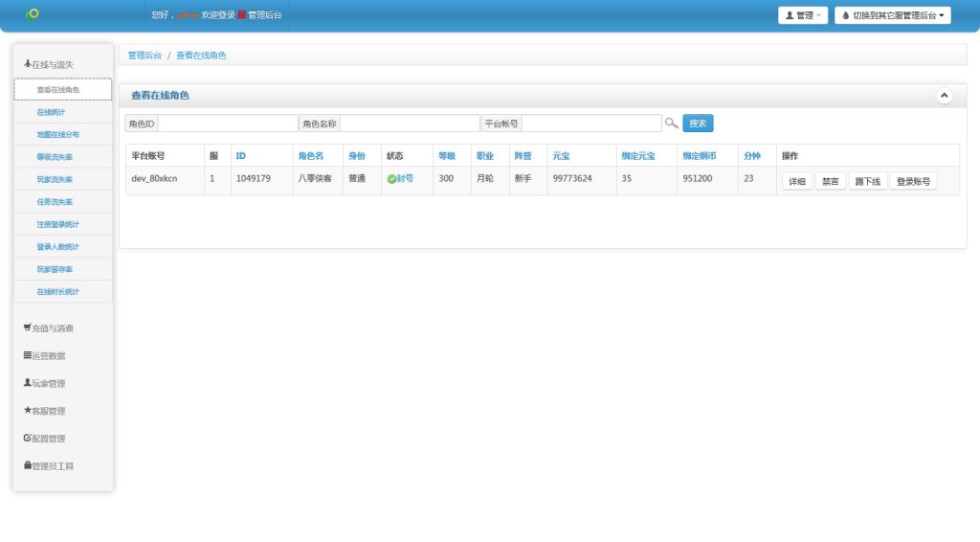Click the 禁言 button in the table row
The width and height of the screenshot is (980, 542).
tap(830, 181)
